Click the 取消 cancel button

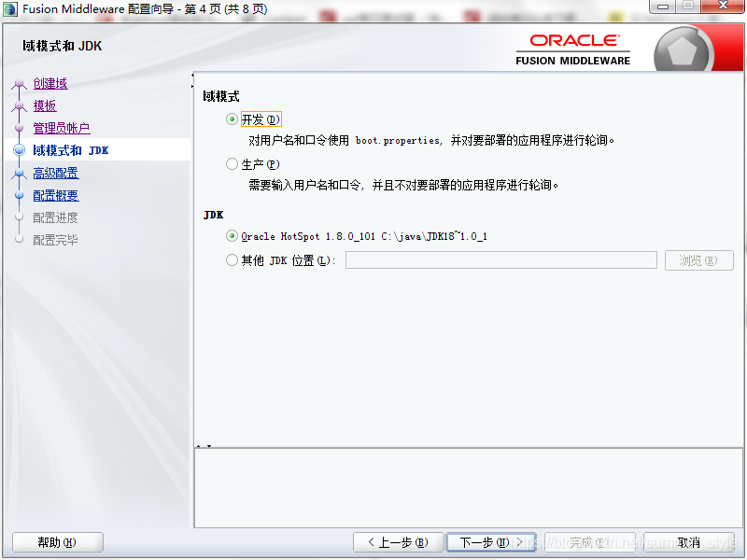[x=689, y=542]
